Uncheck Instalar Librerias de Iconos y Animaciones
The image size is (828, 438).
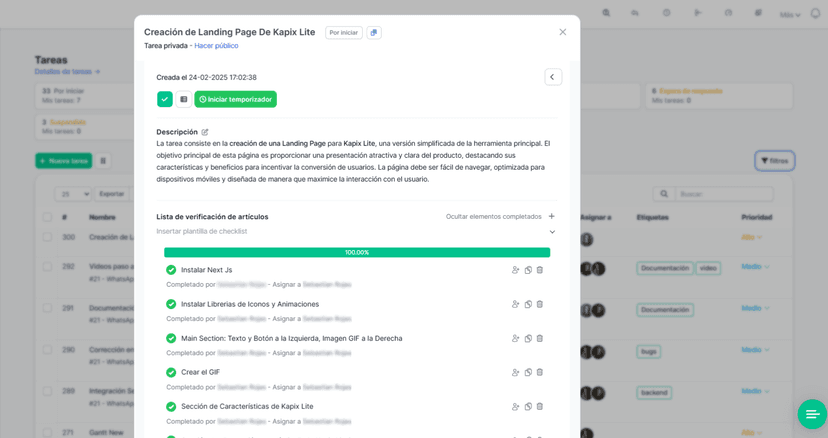pyautogui.click(x=171, y=304)
